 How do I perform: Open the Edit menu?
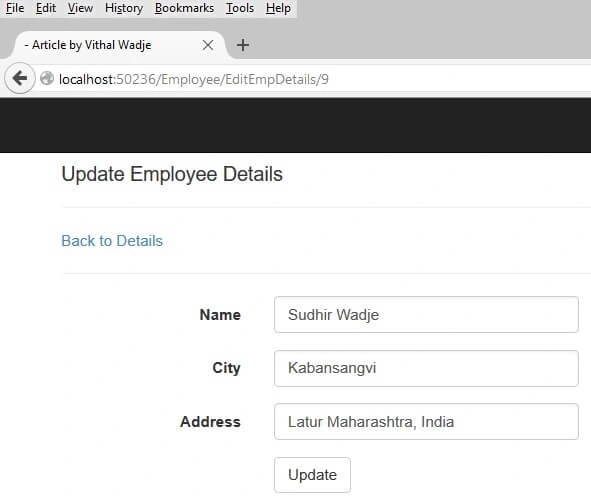pyautogui.click(x=46, y=8)
